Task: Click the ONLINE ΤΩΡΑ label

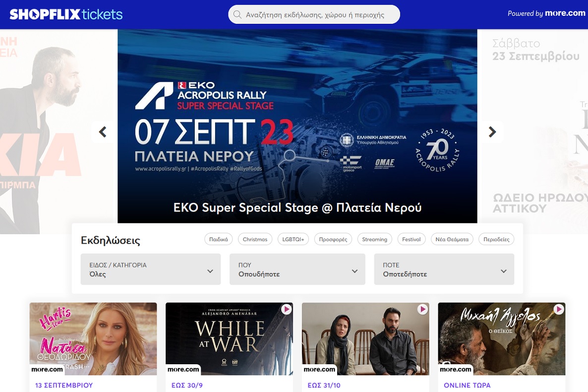Action: click(x=467, y=385)
